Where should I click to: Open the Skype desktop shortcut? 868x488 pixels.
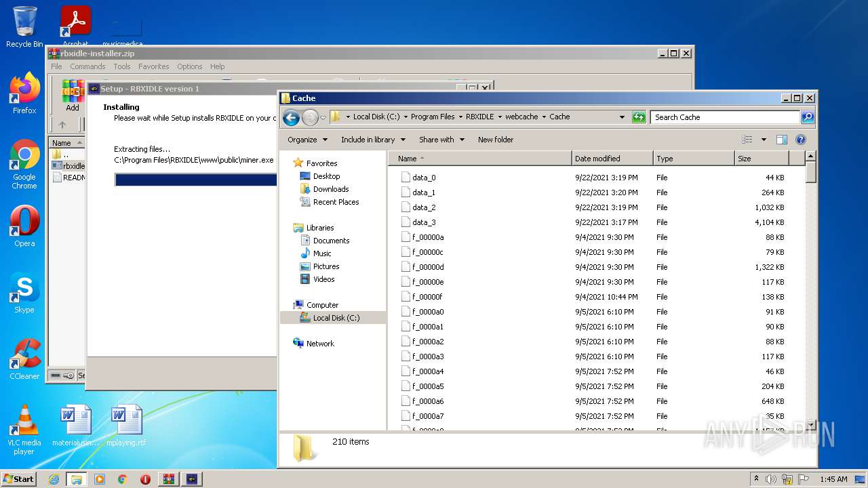point(24,293)
